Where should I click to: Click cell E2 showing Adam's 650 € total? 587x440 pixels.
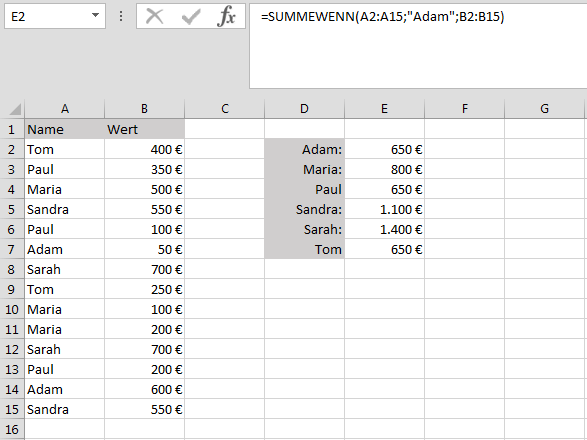point(384,149)
